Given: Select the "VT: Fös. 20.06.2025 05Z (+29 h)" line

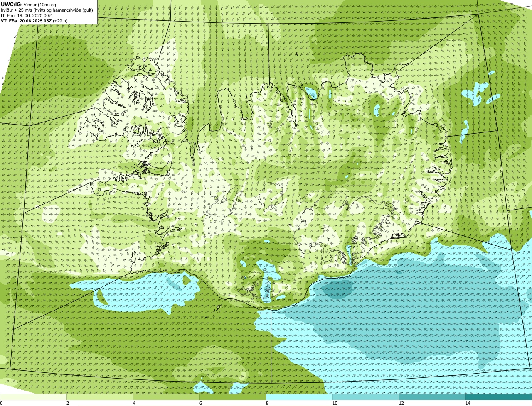Looking at the screenshot, I should coord(34,21).
